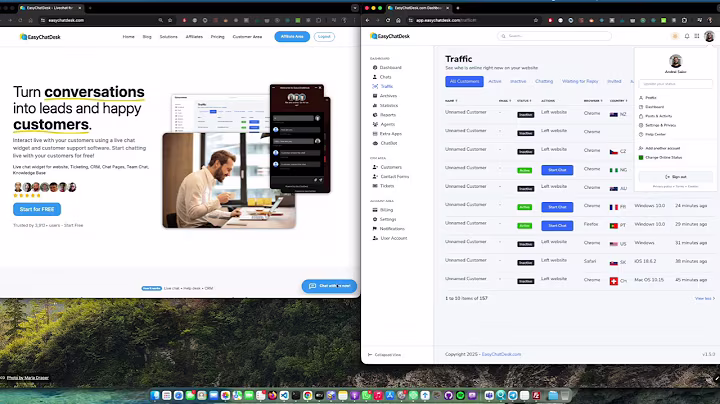Select the Waiting for Reply tab
The image size is (720, 404).
point(580,81)
